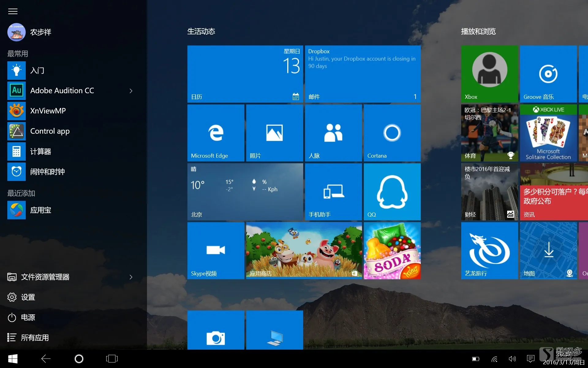Open the camera tile
The width and height of the screenshot is (588, 368).
[x=216, y=330]
